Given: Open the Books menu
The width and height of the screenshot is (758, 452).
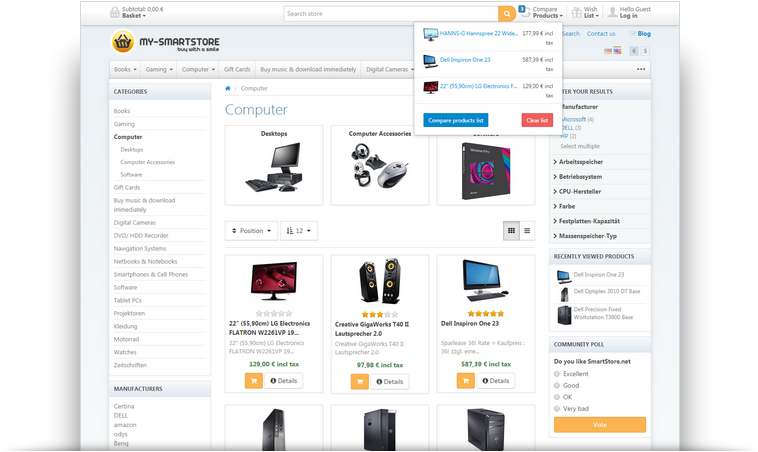Looking at the screenshot, I should tap(125, 69).
